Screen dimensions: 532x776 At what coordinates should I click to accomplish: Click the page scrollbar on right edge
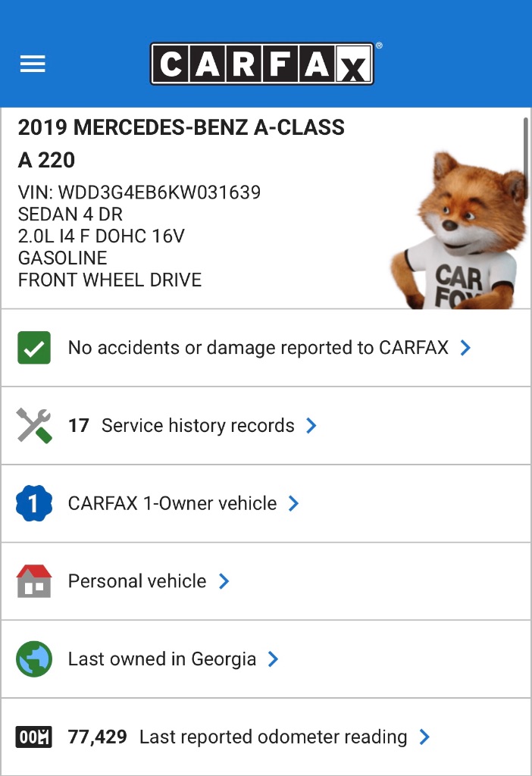click(x=525, y=148)
